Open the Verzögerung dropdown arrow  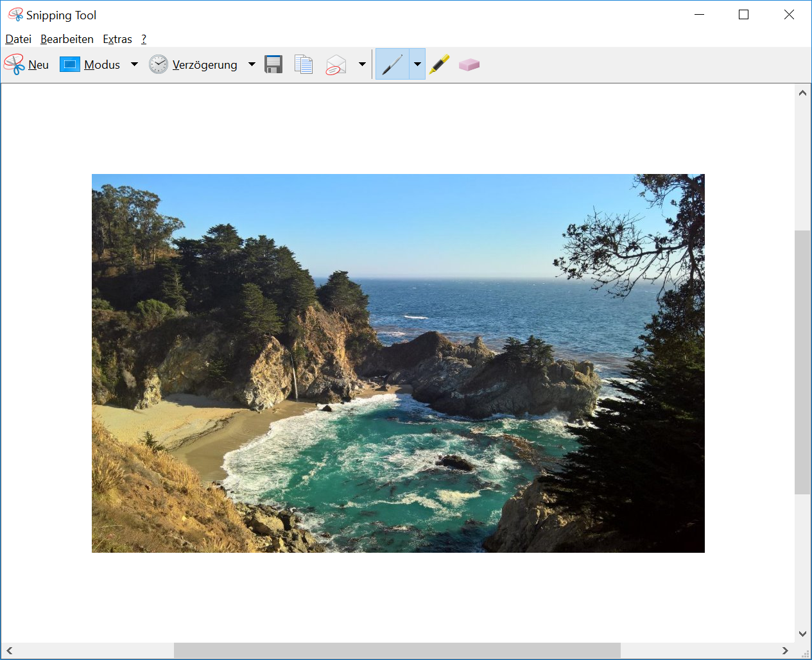coord(251,64)
